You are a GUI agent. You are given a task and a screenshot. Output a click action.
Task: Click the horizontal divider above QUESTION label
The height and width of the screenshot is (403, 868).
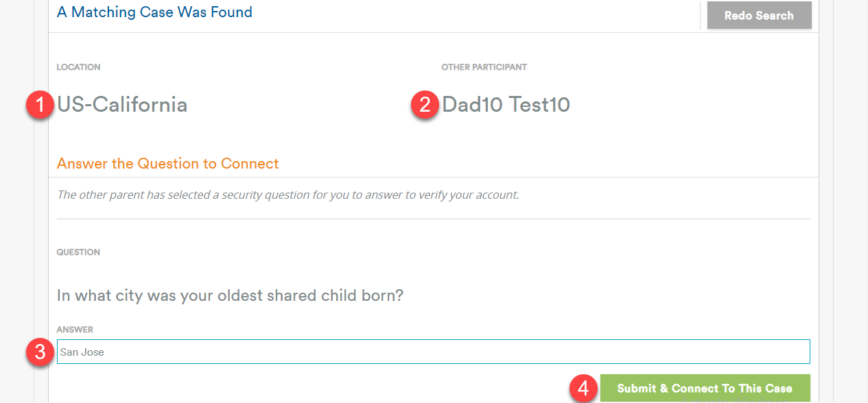(x=434, y=219)
